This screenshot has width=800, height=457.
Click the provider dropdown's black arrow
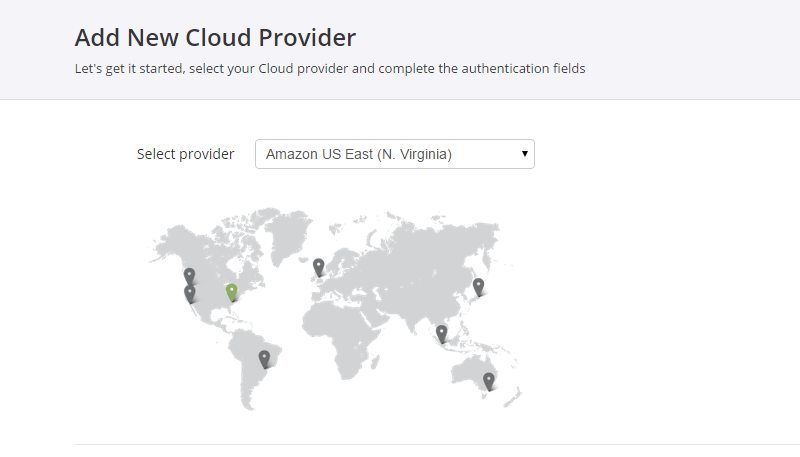tap(524, 154)
